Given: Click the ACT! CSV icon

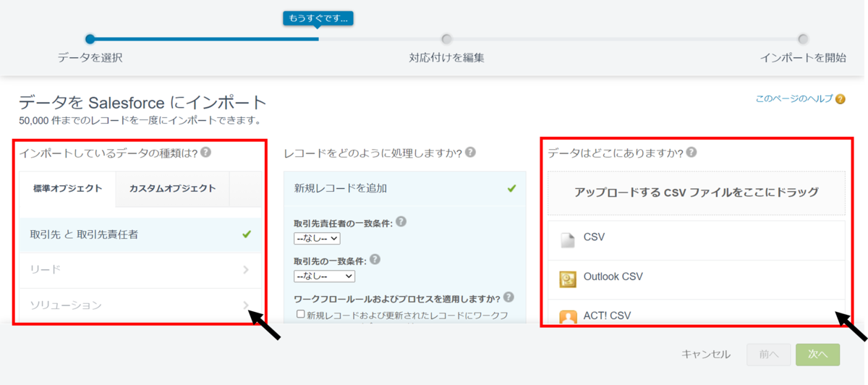Looking at the screenshot, I should (x=568, y=317).
